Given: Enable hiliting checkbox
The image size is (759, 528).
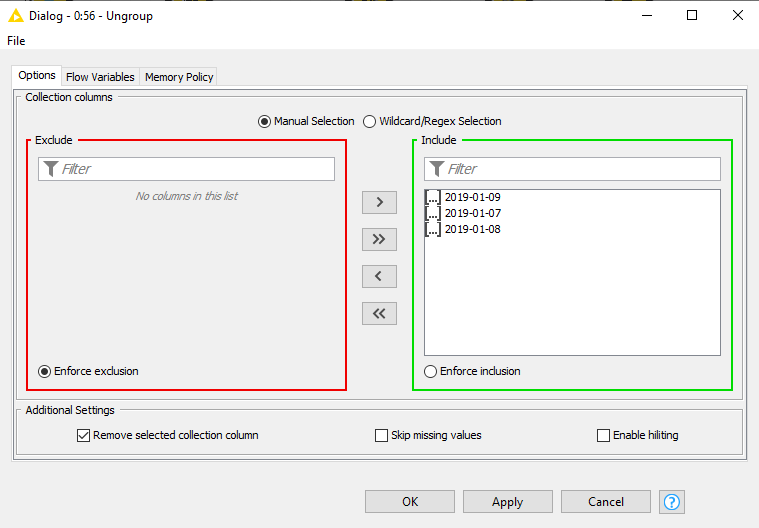Looking at the screenshot, I should (x=603, y=435).
